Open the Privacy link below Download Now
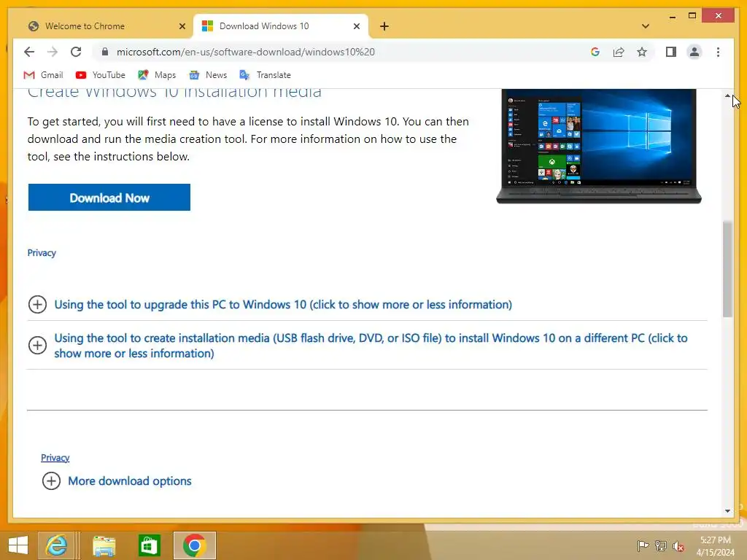Viewport: 747px width, 560px height. click(x=42, y=253)
